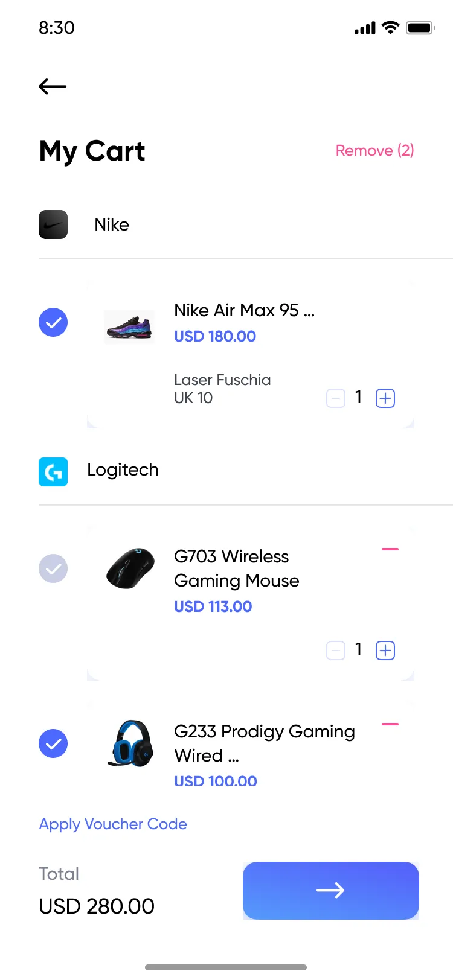453x980 pixels.
Task: Remove G703 mouse using pink dash icon
Action: [390, 549]
